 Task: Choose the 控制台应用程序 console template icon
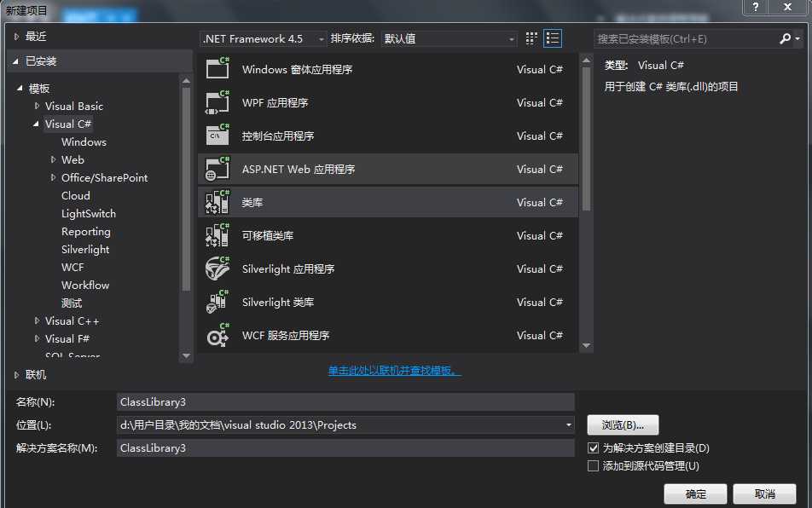pos(217,135)
